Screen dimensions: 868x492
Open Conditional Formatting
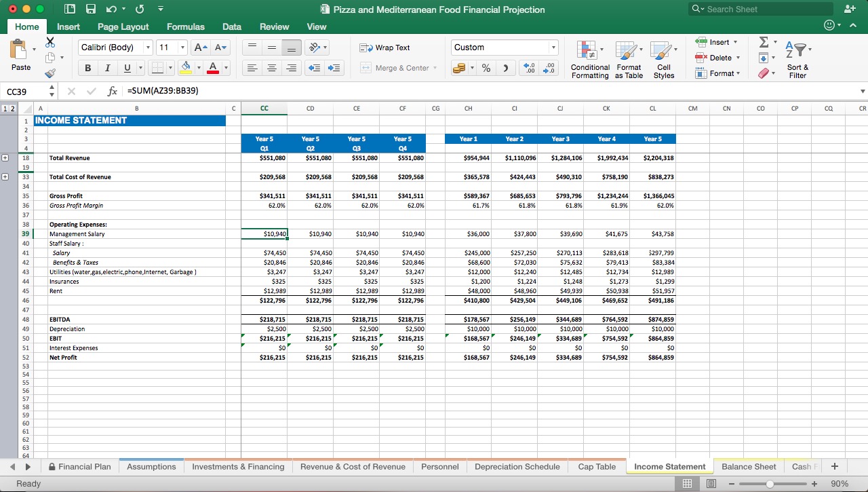(590, 60)
